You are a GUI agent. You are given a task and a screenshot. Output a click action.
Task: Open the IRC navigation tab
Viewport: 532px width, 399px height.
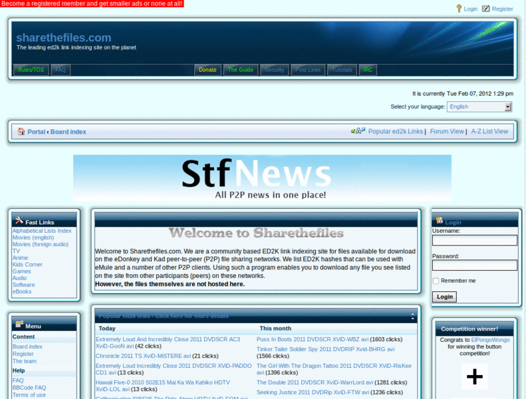(368, 70)
